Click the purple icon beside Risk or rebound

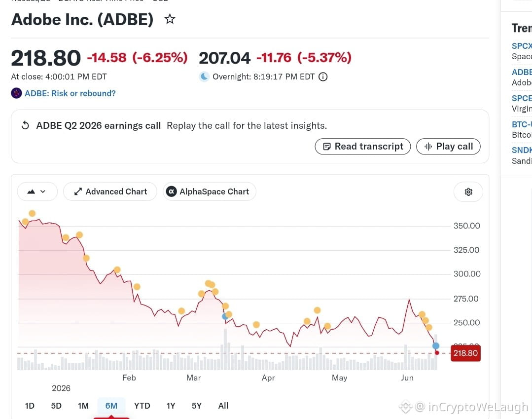[x=16, y=93]
